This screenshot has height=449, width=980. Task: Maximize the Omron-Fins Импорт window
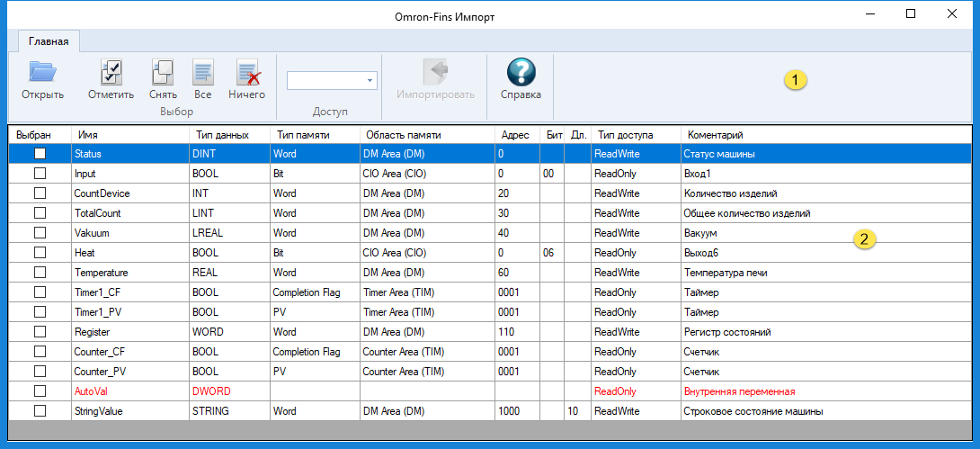[911, 13]
